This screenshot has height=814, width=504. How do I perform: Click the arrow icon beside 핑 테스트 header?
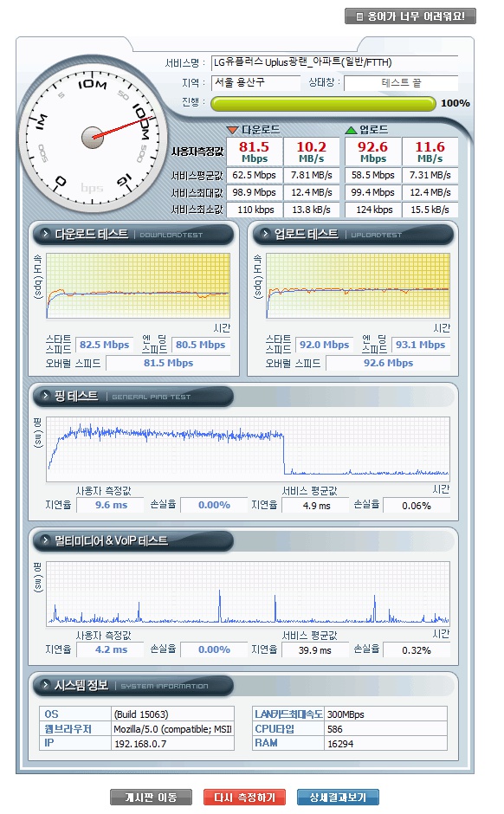pyautogui.click(x=46, y=396)
